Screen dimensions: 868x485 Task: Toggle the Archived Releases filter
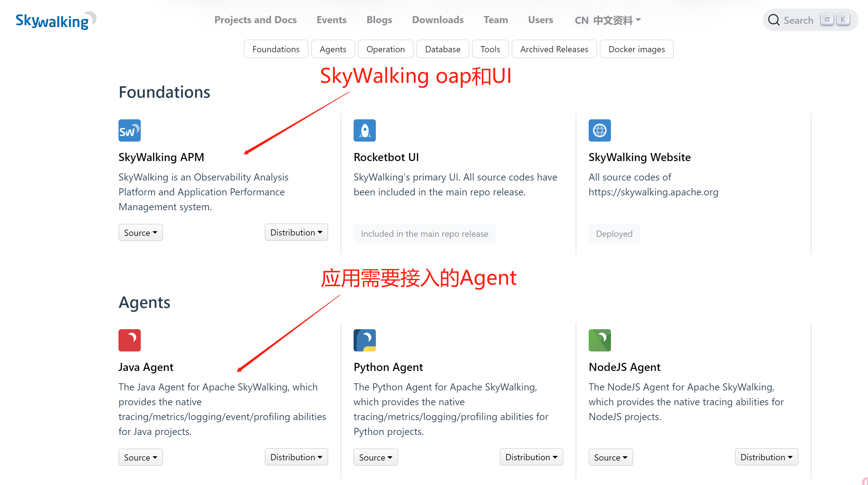coord(554,49)
